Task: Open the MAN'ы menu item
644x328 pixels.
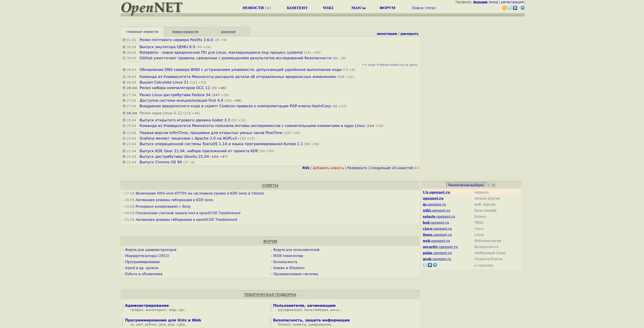Action: 358,8
